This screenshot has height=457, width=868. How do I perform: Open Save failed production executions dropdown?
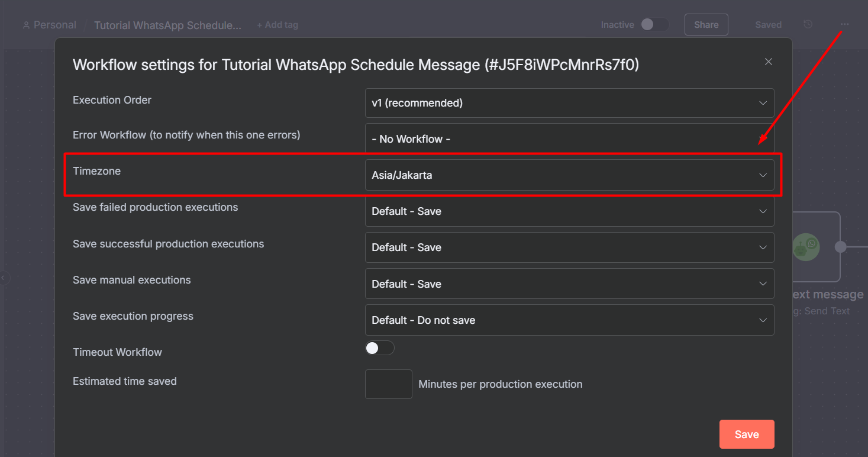569,211
